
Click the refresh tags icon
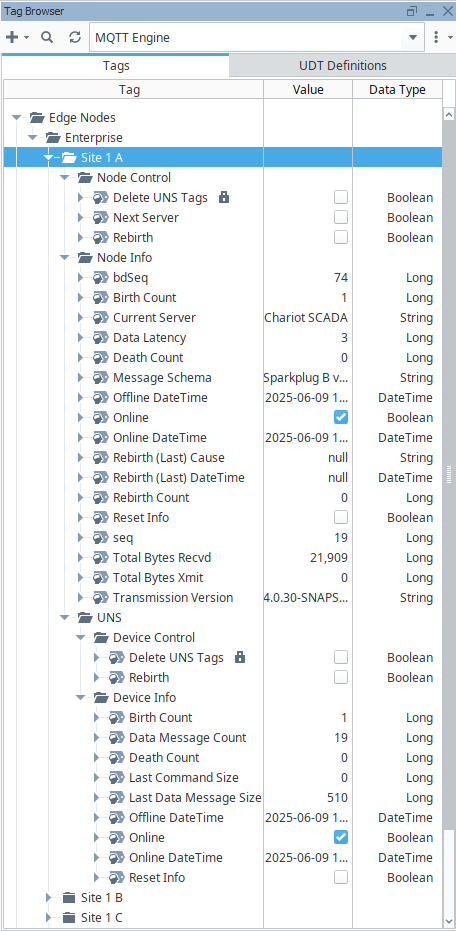pyautogui.click(x=75, y=37)
